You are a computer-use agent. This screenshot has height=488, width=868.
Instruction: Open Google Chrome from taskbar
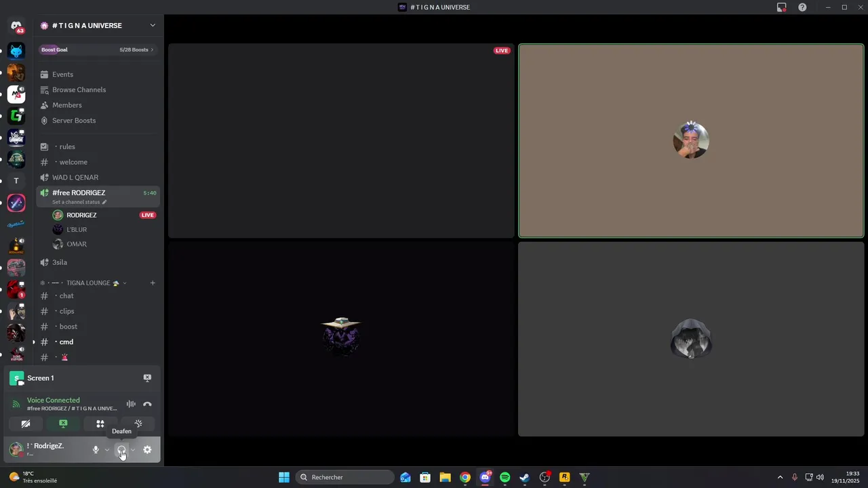click(465, 477)
